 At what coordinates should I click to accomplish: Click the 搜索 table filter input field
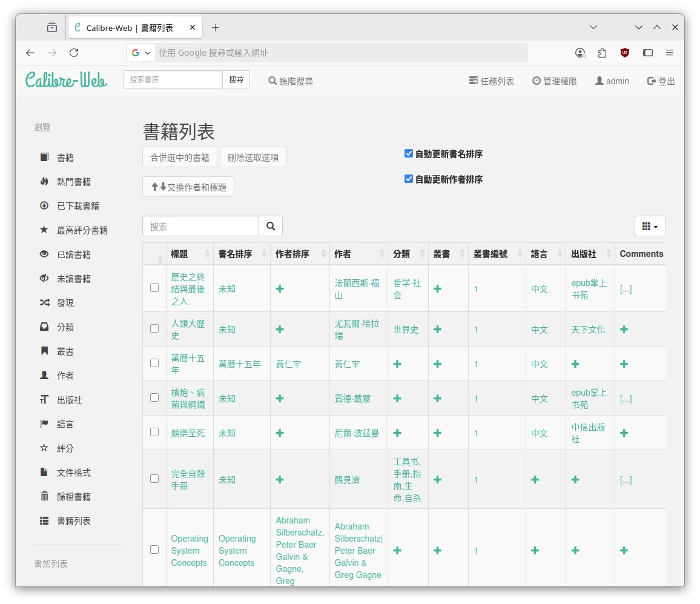pos(200,226)
